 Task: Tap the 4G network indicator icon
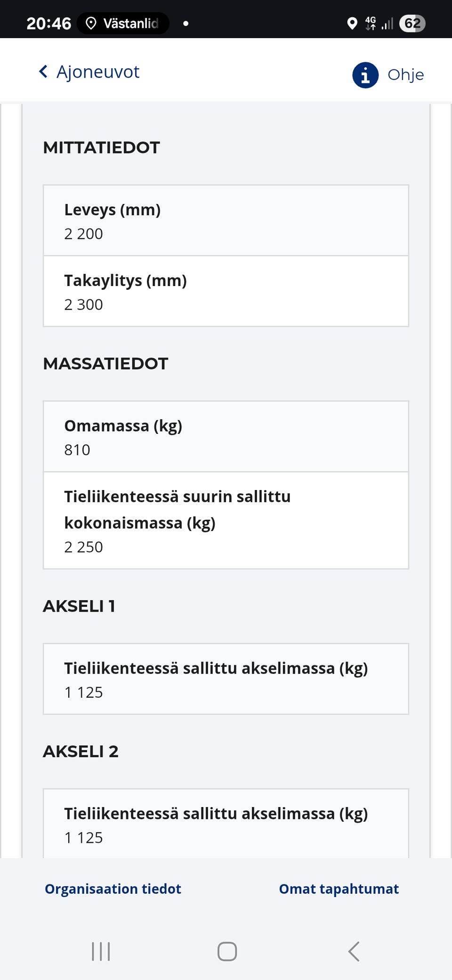pos(370,23)
